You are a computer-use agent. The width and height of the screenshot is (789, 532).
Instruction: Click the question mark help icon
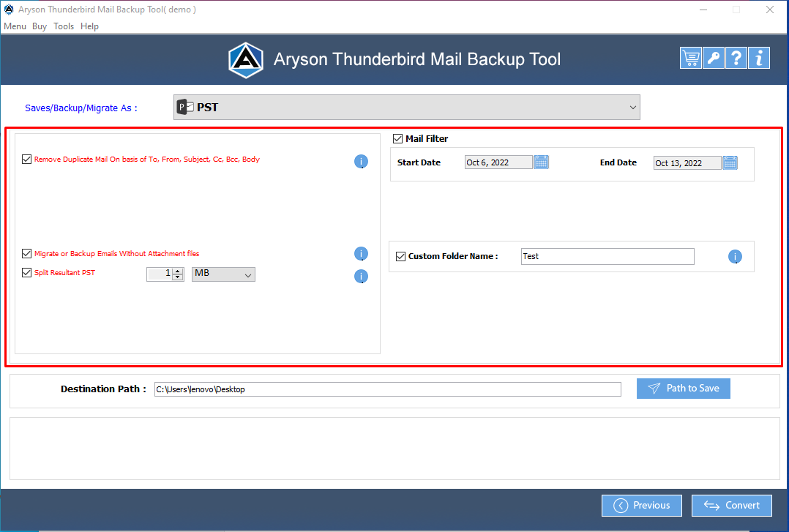click(x=736, y=58)
